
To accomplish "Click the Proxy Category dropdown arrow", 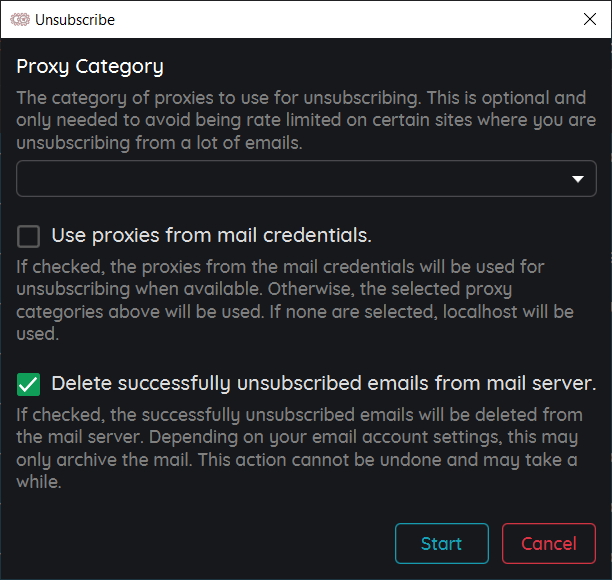I will pos(577,179).
